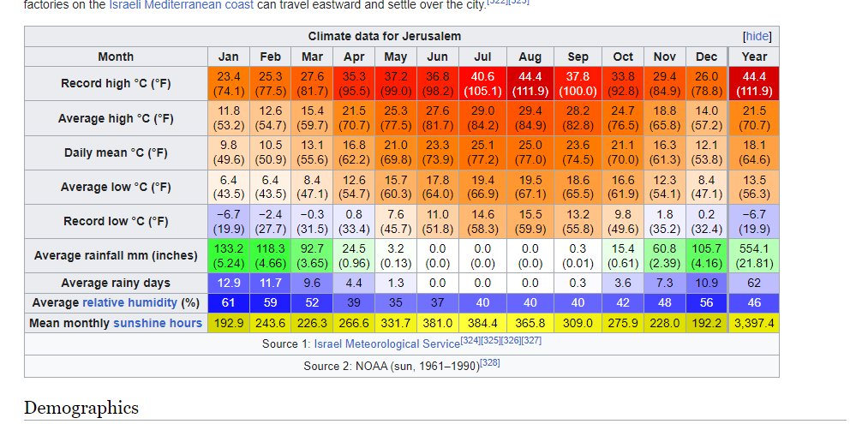Jump to citation reference 324

click(470, 341)
